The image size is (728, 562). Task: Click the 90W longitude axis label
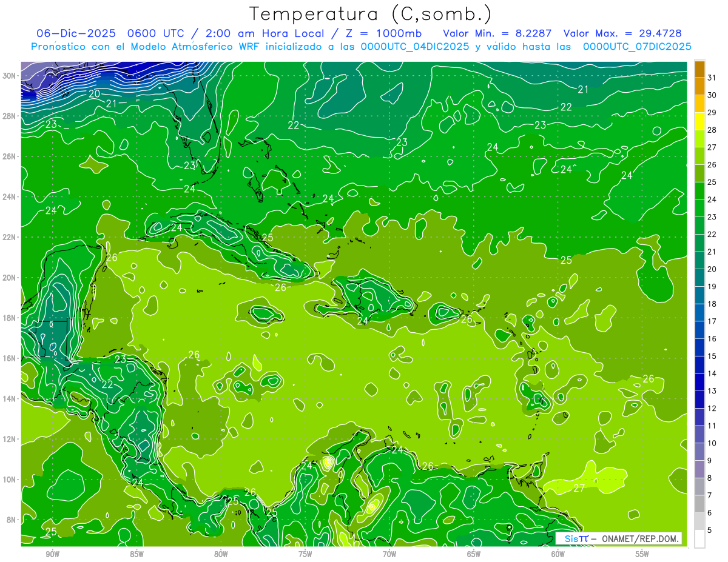pyautogui.click(x=53, y=554)
